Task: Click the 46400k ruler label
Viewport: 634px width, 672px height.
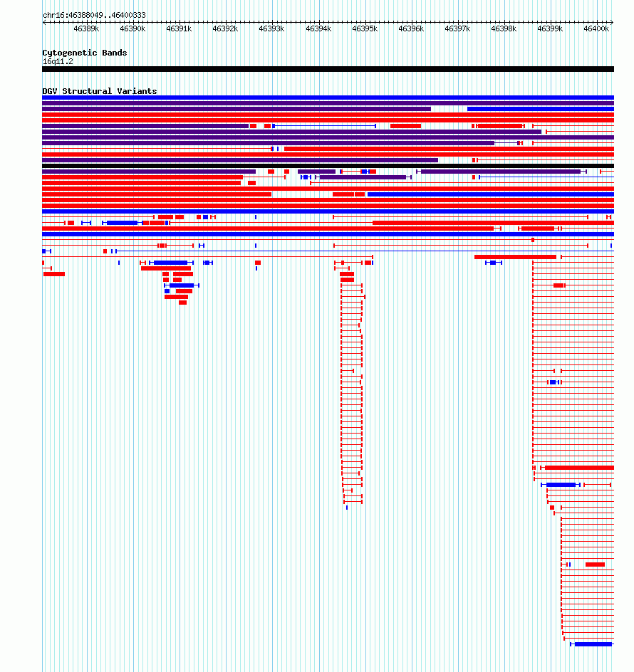Action: click(596, 28)
